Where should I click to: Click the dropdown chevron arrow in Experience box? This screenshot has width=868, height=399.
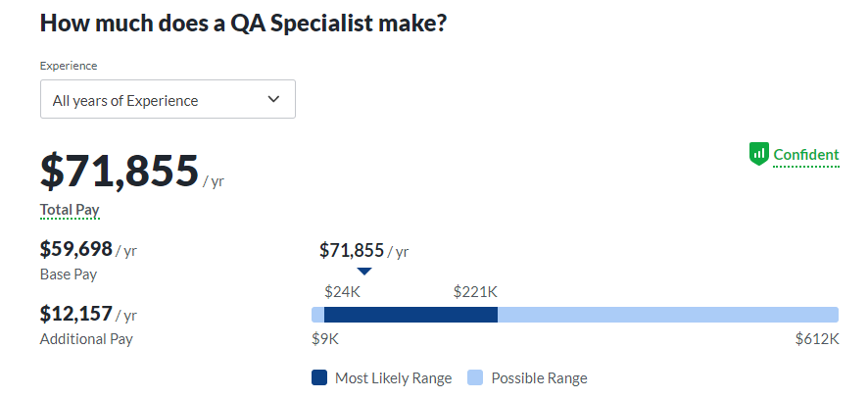(x=273, y=99)
